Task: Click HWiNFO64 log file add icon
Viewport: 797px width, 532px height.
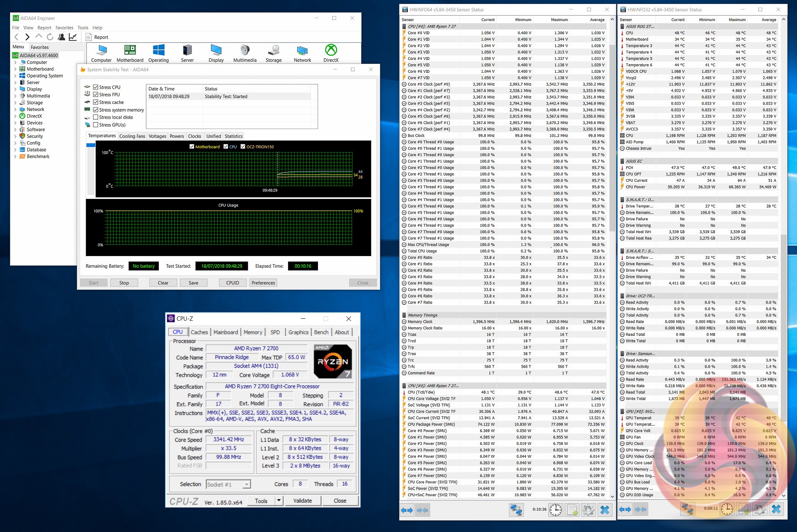Action: (x=572, y=510)
